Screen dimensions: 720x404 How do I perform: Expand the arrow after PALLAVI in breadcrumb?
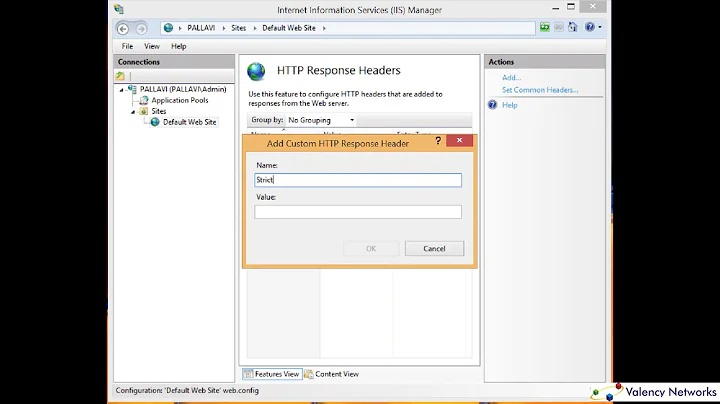pos(224,28)
